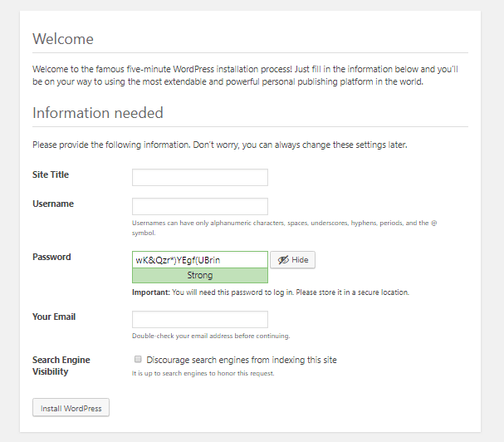The image size is (504, 442).
Task: Click 'Please provide the following information' paragraph
Action: point(220,145)
